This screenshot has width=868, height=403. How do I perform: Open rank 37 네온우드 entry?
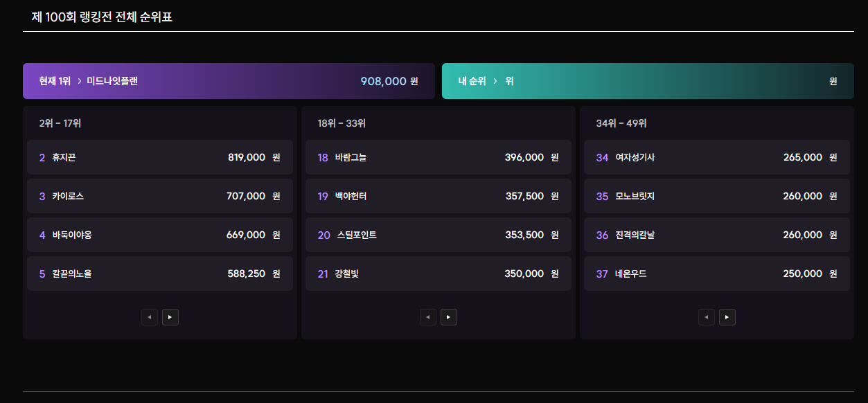point(716,274)
